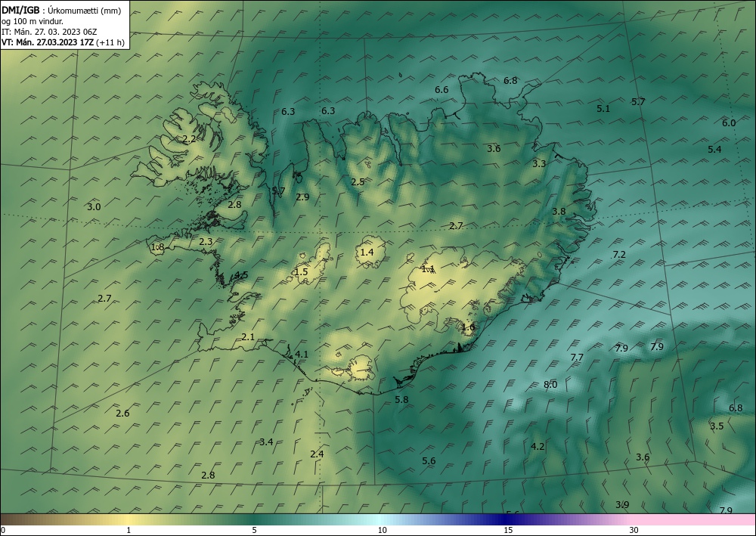Select the 1.6 value label

[468, 327]
